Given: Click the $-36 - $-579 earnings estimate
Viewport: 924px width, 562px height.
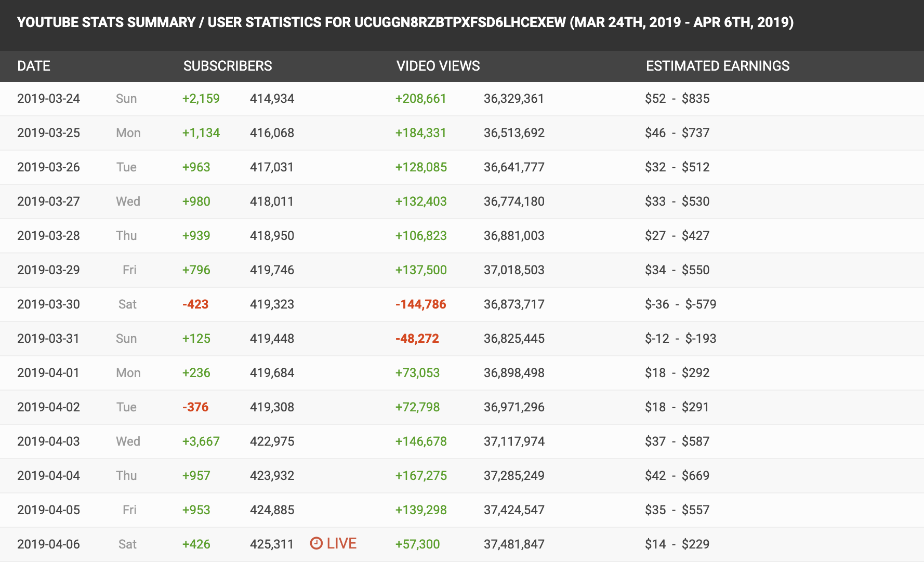Looking at the screenshot, I should click(x=680, y=304).
